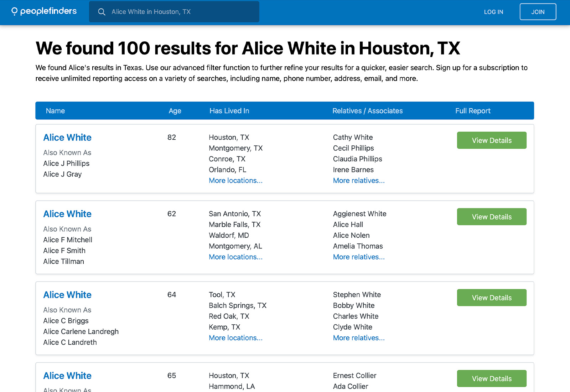Expand More locations for age 62 result
Viewport: 570px width, 392px height.
point(235,257)
